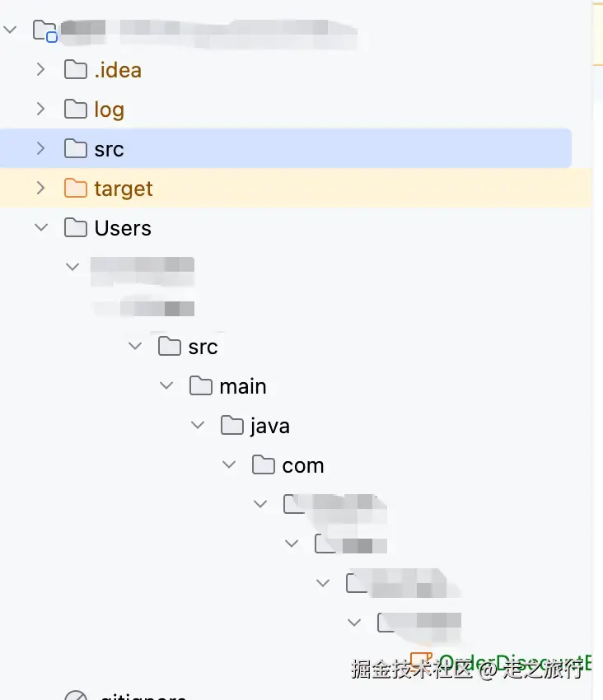Collapse the Users folder chevron
603x700 pixels.
tap(41, 228)
